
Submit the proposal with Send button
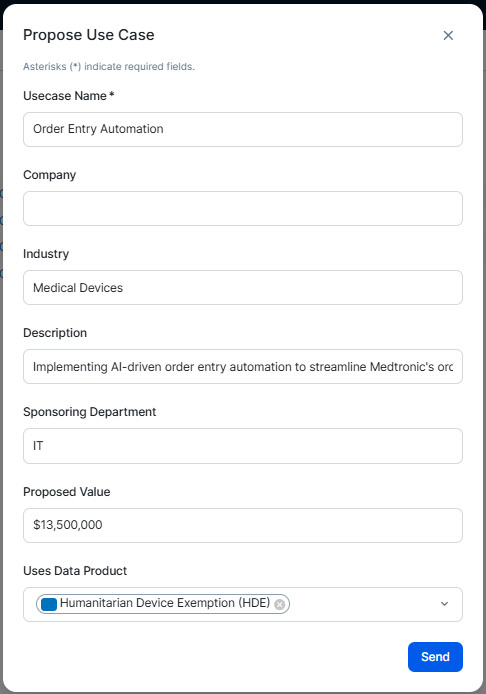pyautogui.click(x=435, y=657)
